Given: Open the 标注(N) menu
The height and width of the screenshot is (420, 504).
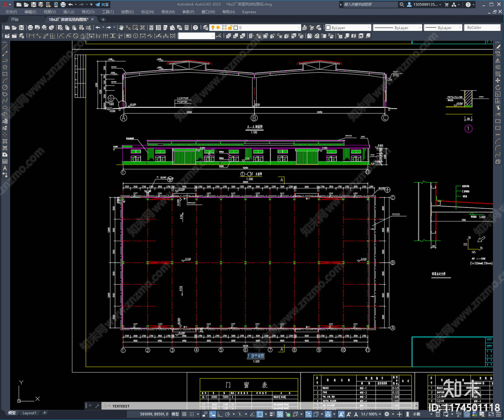Looking at the screenshot, I should pos(147,12).
